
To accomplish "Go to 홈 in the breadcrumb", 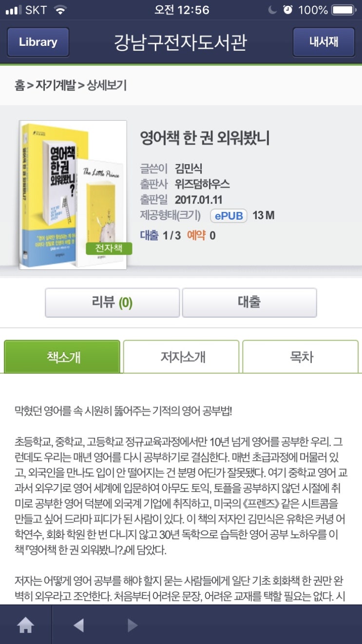I will point(19,86).
